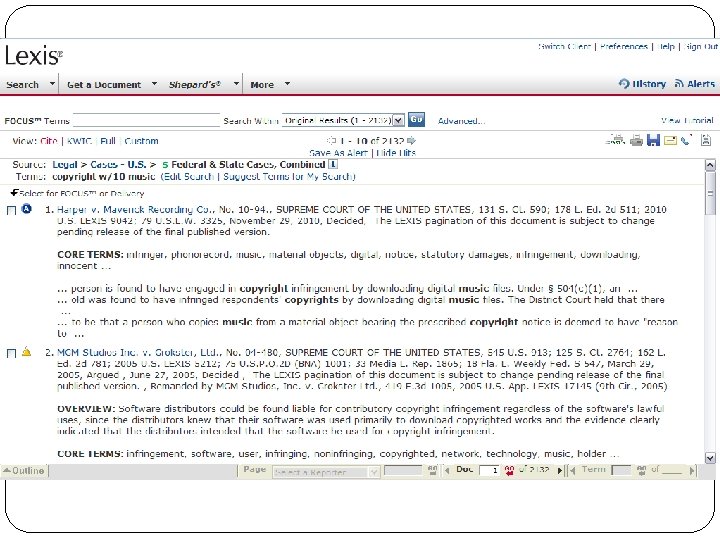The height and width of the screenshot is (540, 720).
Task: Click the Legal source breadcrumb link
Action: (65, 164)
